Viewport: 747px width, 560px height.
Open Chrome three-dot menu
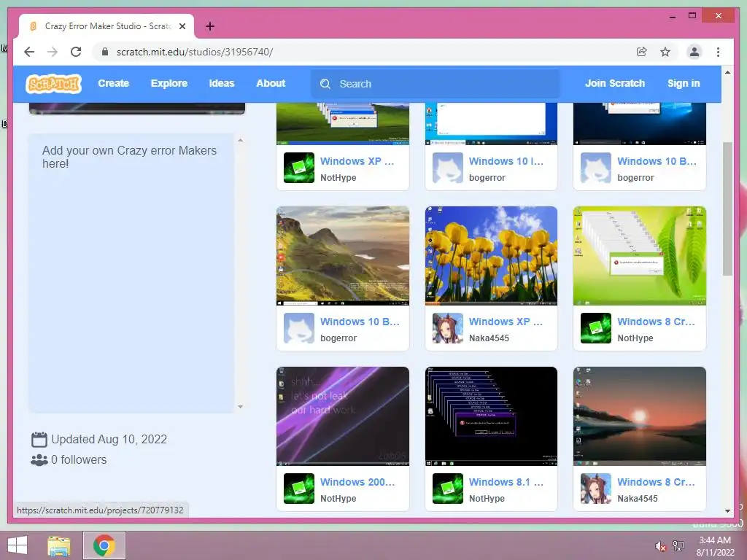coord(718,52)
